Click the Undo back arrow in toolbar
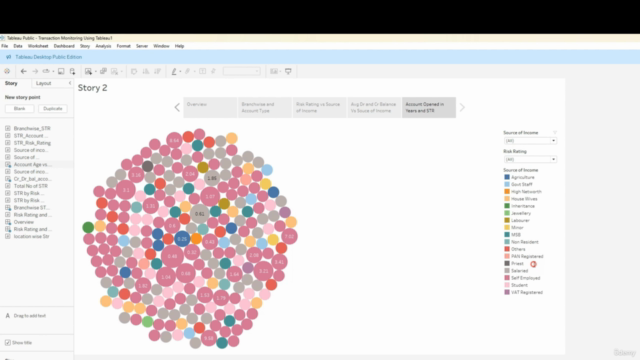 pyautogui.click(x=24, y=71)
